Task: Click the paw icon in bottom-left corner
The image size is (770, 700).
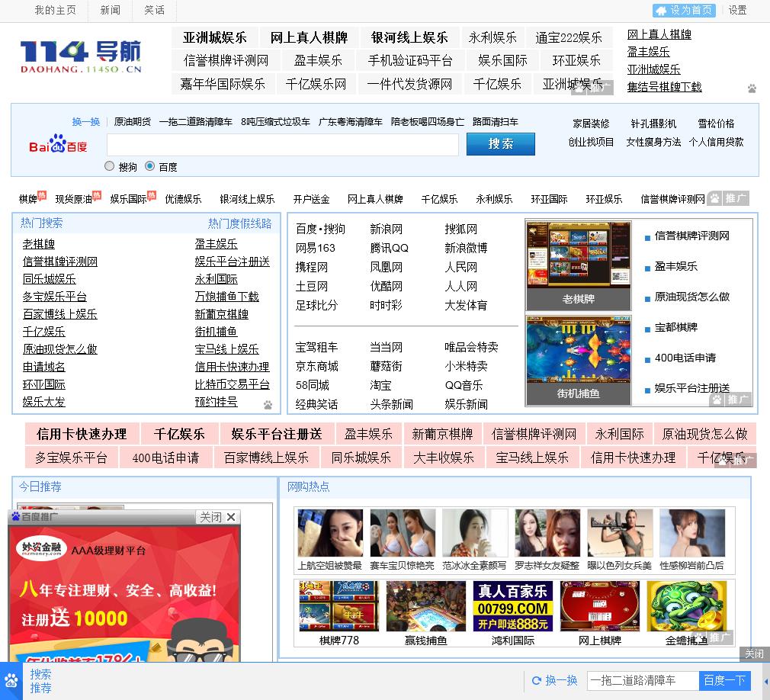Action: pyautogui.click(x=11, y=681)
